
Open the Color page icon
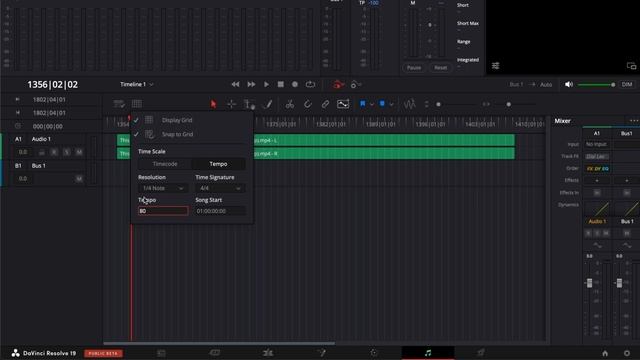pyautogui.click(x=374, y=353)
